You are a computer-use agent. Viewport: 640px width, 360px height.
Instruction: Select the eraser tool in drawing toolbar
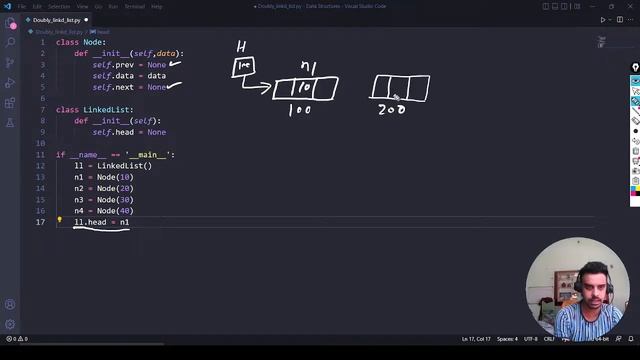tap(635, 121)
